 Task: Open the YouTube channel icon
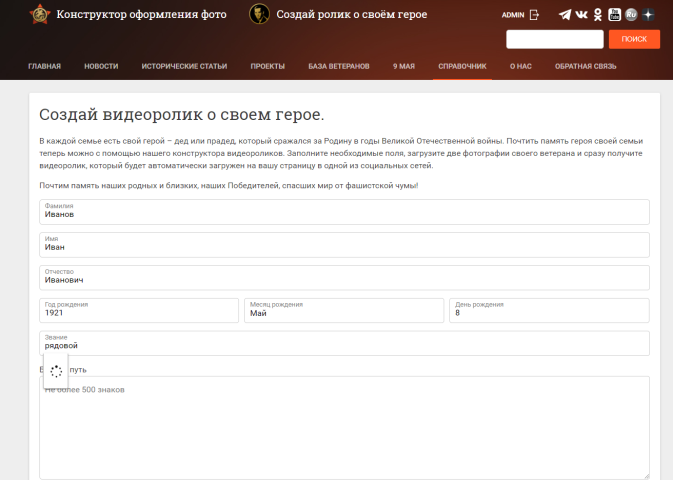pyautogui.click(x=615, y=15)
